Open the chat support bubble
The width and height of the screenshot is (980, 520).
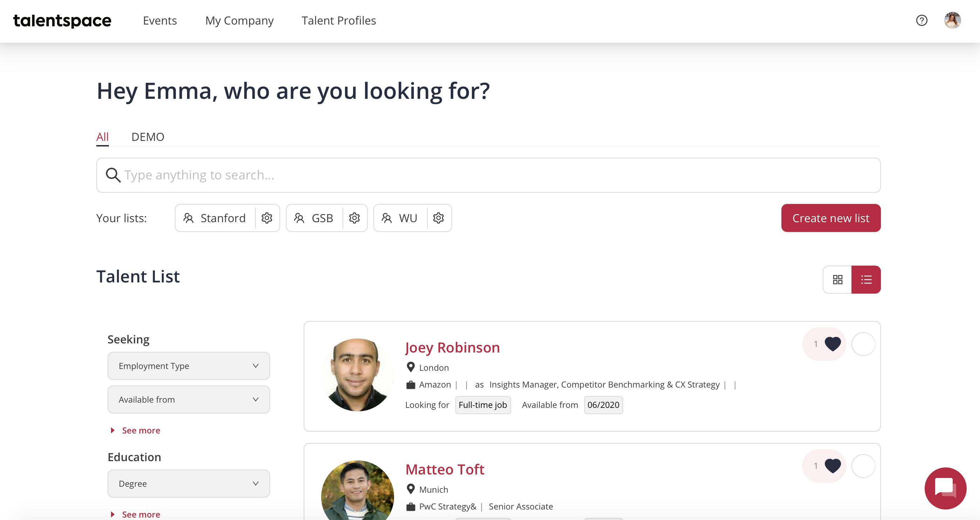coord(945,488)
